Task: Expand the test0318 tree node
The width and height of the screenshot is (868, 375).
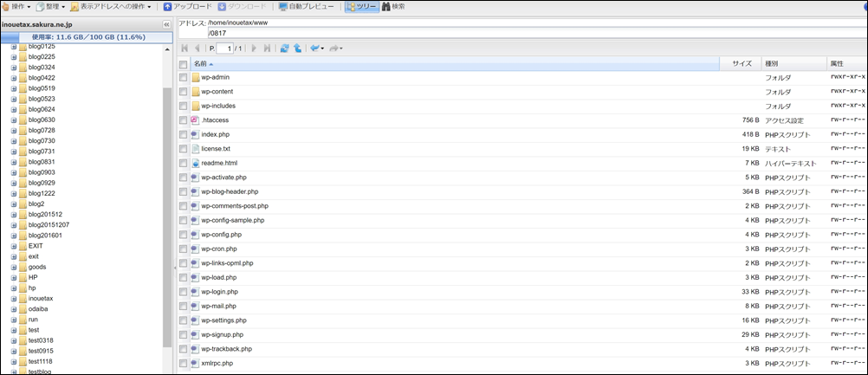Action: pos(14,340)
